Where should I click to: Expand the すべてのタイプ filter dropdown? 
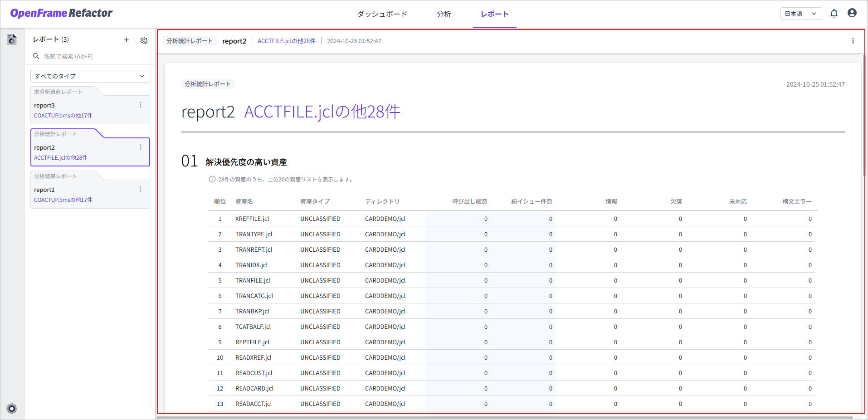coord(90,76)
